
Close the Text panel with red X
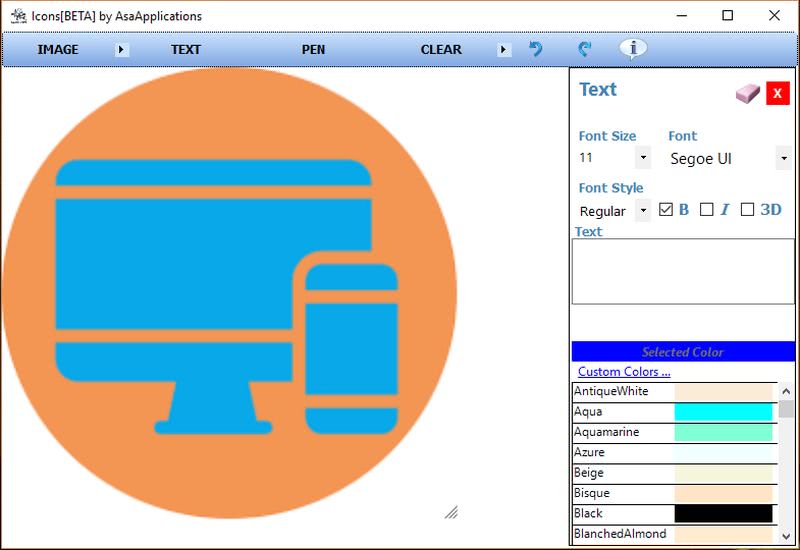point(778,93)
